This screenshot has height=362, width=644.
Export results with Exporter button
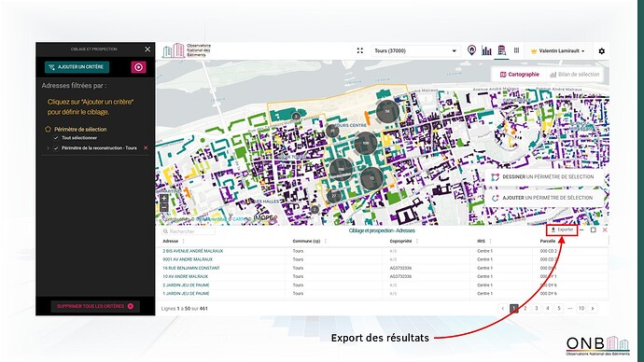pos(562,230)
